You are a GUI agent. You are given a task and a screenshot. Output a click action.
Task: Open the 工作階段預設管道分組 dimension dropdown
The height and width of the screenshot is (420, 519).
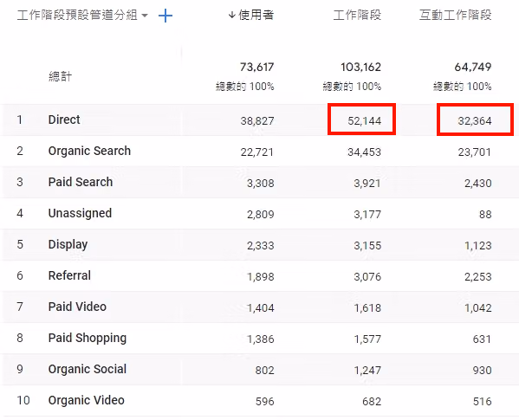tap(82, 16)
